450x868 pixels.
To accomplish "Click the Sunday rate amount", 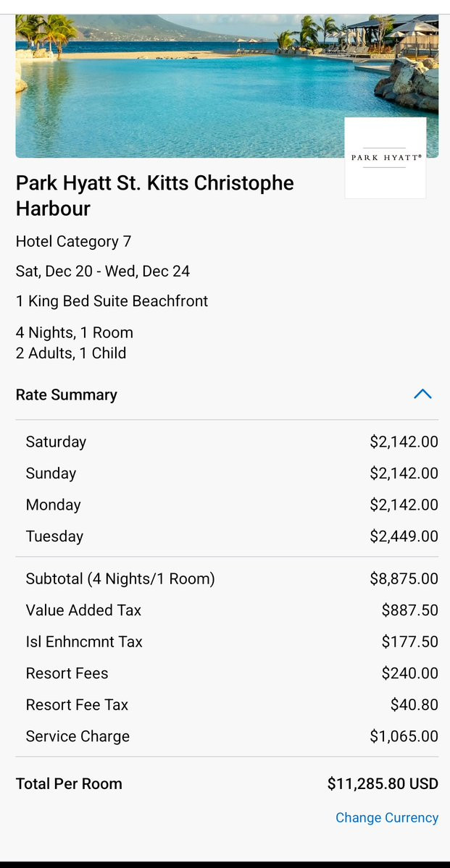I will point(404,473).
